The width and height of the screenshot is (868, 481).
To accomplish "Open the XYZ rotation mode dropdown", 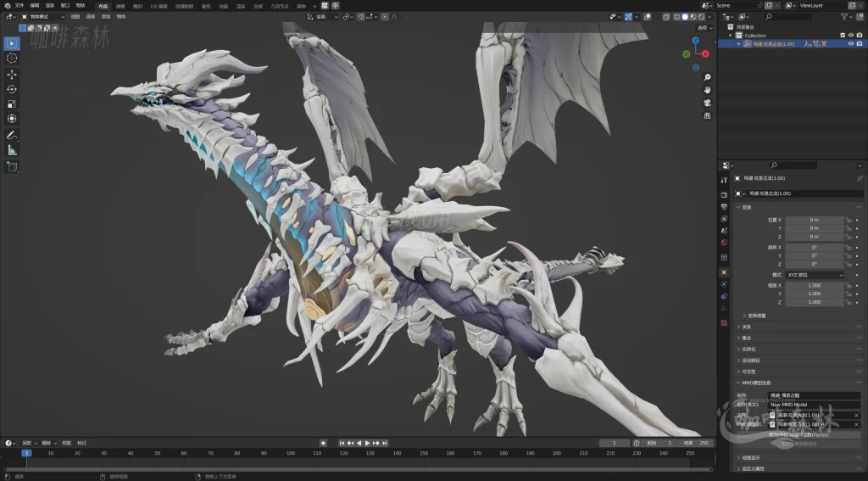I will [815, 275].
